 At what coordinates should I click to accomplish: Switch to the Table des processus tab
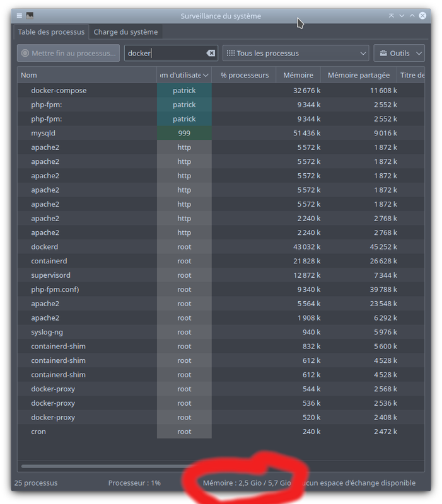pos(51,32)
